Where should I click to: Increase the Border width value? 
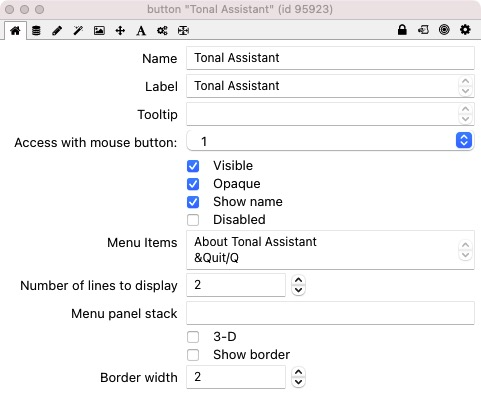pos(298,372)
